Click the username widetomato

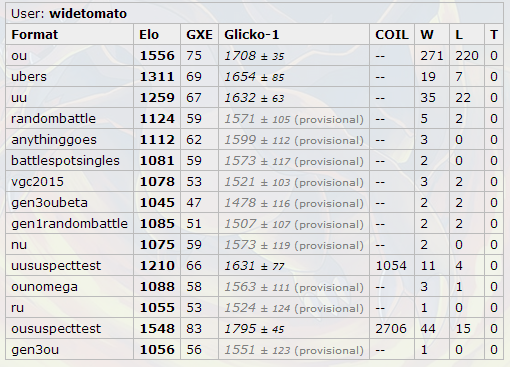click(88, 14)
